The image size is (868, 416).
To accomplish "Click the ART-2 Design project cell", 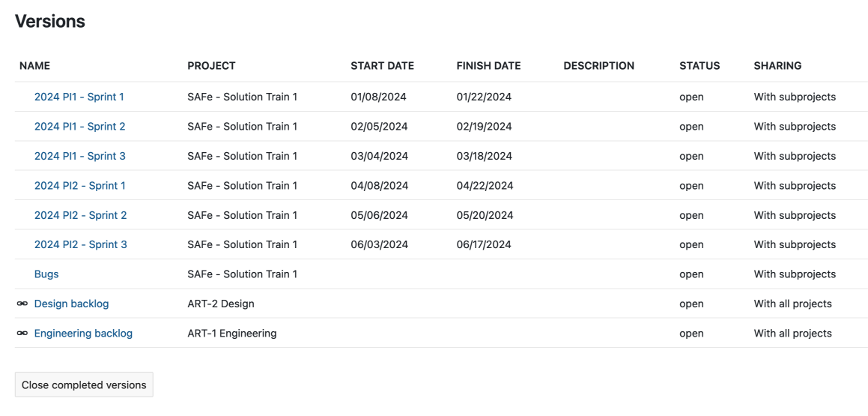I will point(220,304).
